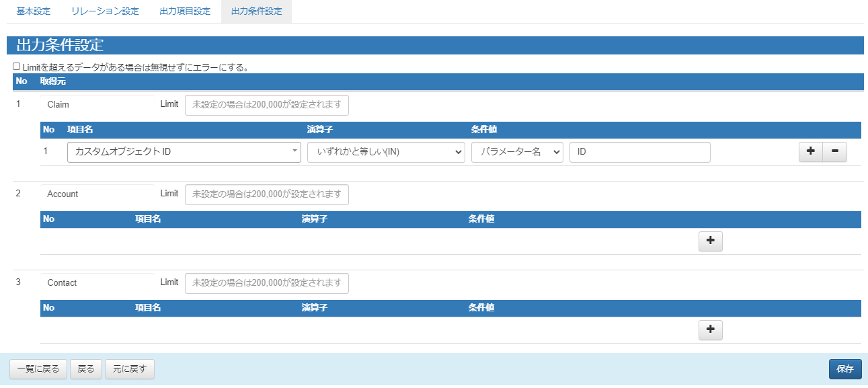The height and width of the screenshot is (388, 868).
Task: Open the パラメーター名 condition type dropdown
Action: tap(517, 152)
